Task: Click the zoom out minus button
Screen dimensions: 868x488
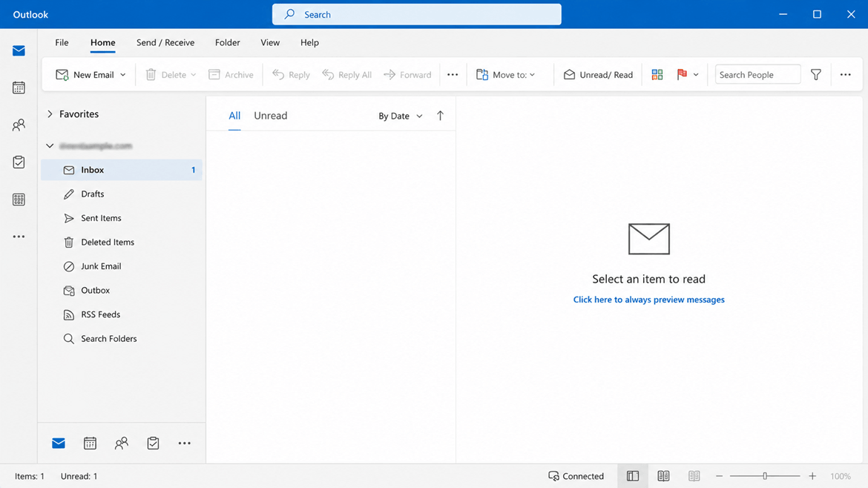Action: [719, 476]
